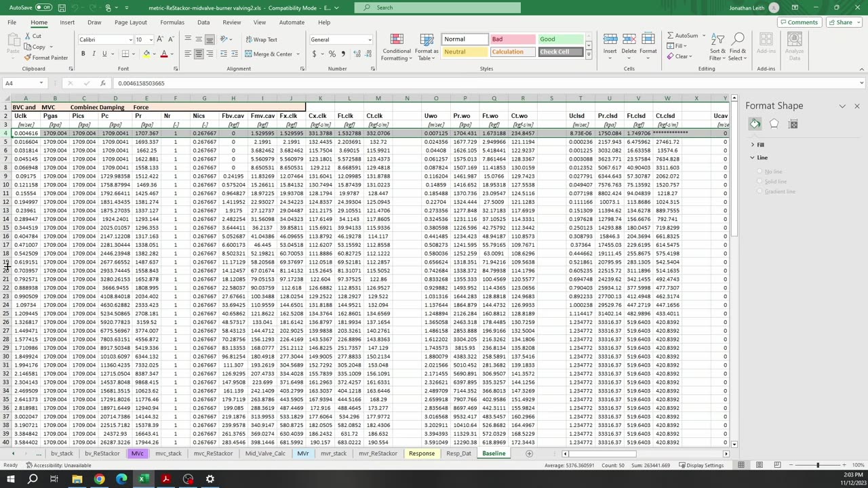This screenshot has width=868, height=488.
Task: Apply Top Align to cells
Action: [188, 39]
